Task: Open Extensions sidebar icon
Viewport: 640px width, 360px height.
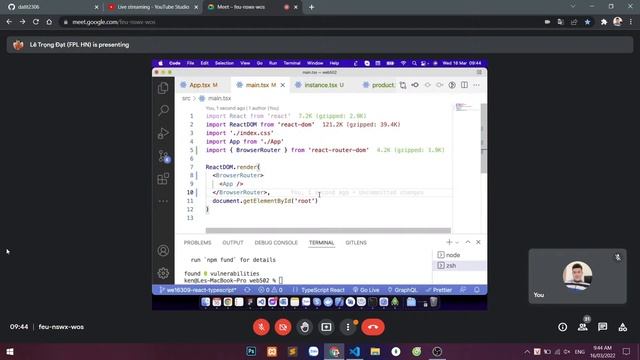Action: (163, 179)
